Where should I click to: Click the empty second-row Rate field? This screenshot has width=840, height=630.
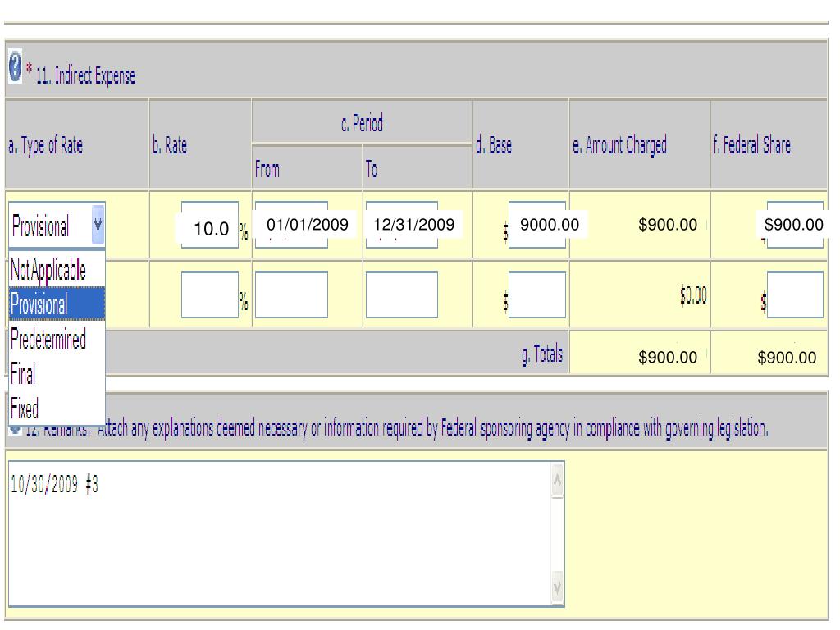pyautogui.click(x=209, y=294)
